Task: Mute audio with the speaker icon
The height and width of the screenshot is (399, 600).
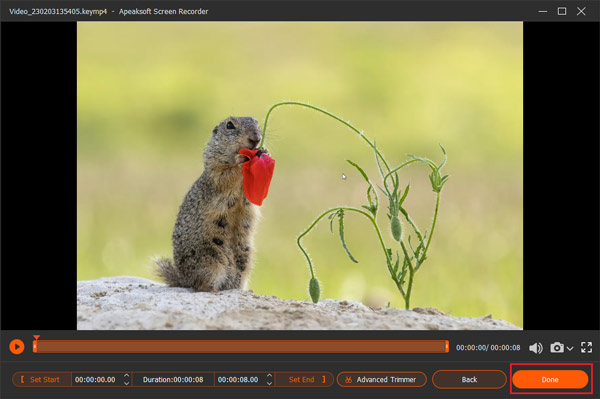Action: 536,348
